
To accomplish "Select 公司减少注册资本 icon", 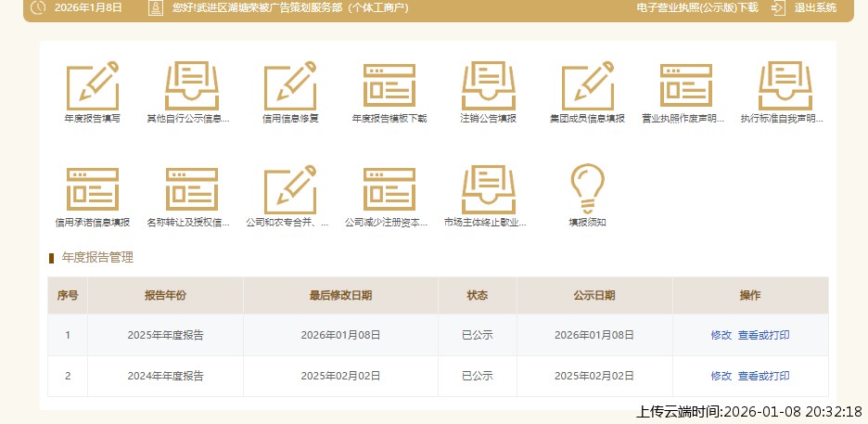I will coord(389,190).
